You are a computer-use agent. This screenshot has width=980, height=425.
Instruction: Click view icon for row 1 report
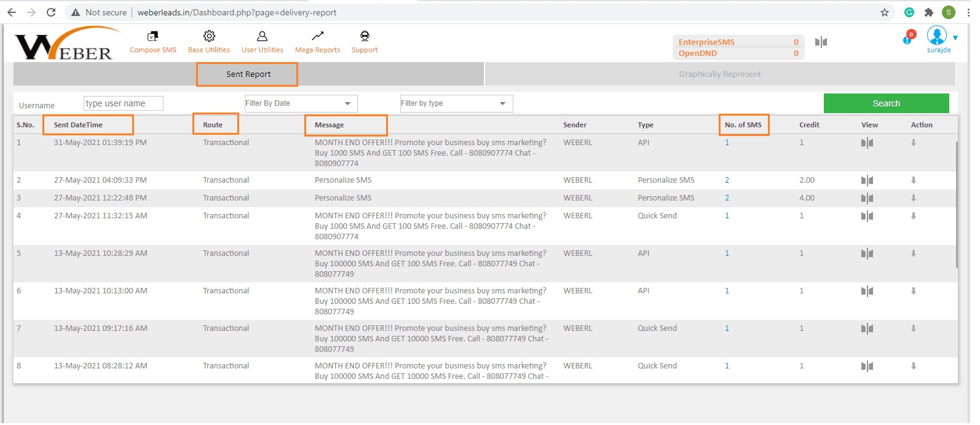coord(867,143)
